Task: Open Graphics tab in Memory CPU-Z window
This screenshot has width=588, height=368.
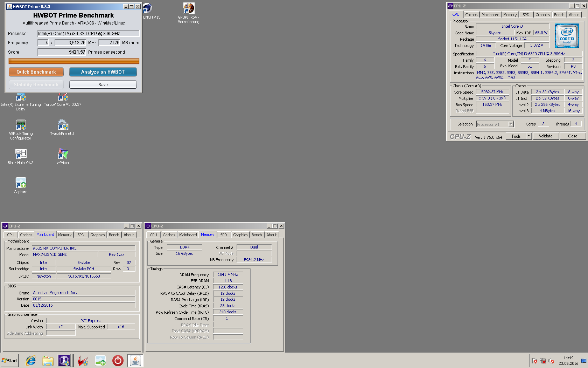Action: click(x=240, y=235)
